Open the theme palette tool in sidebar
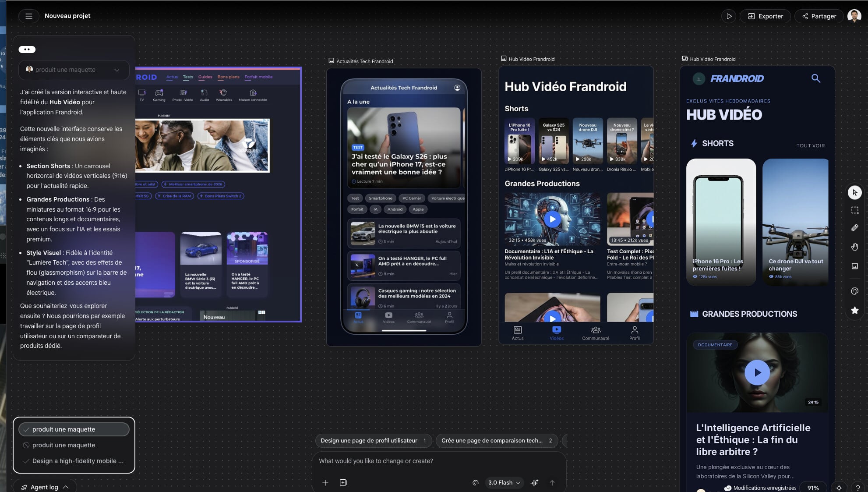 [854, 291]
